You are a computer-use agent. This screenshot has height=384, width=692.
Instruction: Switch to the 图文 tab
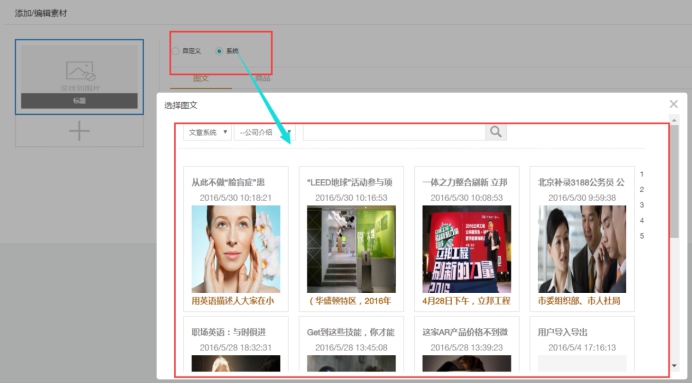click(x=201, y=79)
